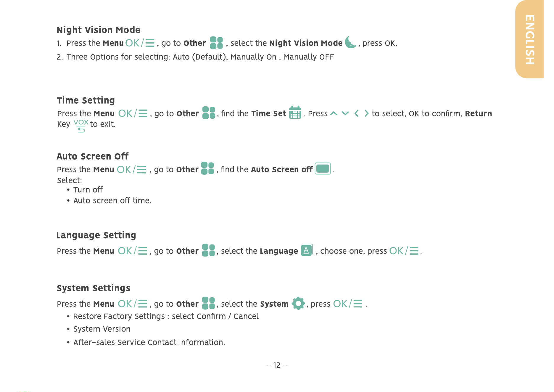Viewport: 554px width, 392px height.
Task: Click the Night Vision Mode moon icon
Action: (351, 42)
